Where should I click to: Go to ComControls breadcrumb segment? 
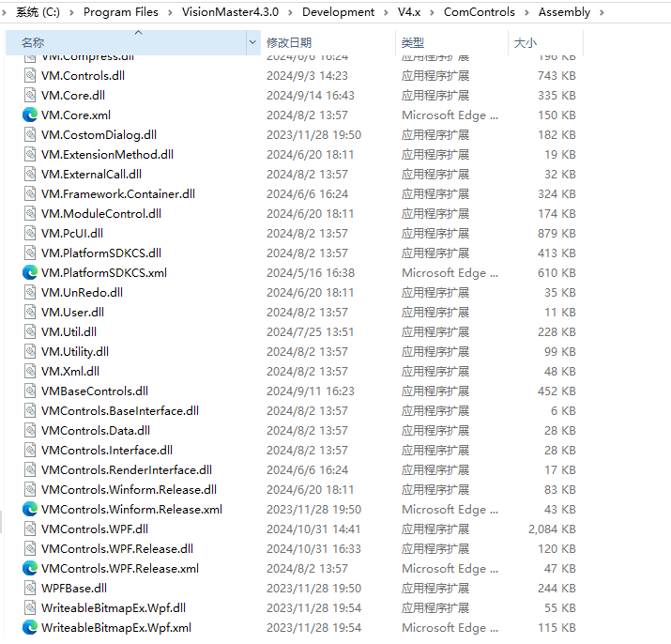[480, 12]
